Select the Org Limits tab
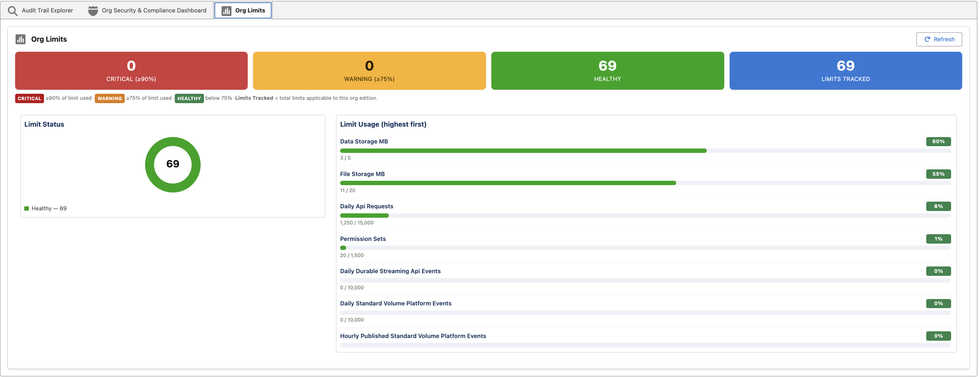 (x=243, y=10)
